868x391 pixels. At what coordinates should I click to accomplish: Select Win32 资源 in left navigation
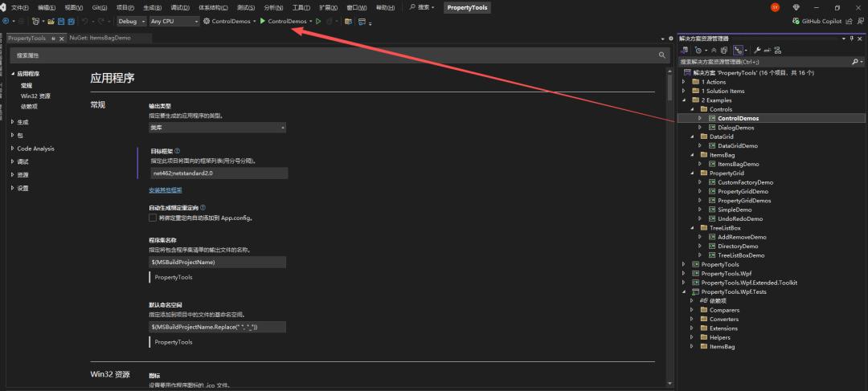click(x=35, y=96)
